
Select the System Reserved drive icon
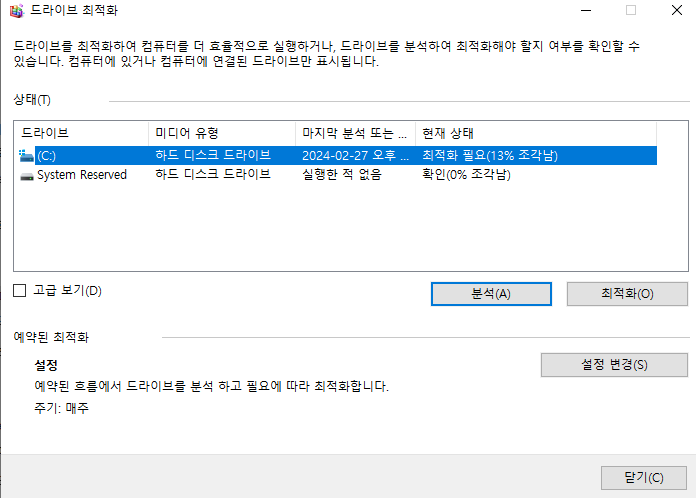click(27, 175)
